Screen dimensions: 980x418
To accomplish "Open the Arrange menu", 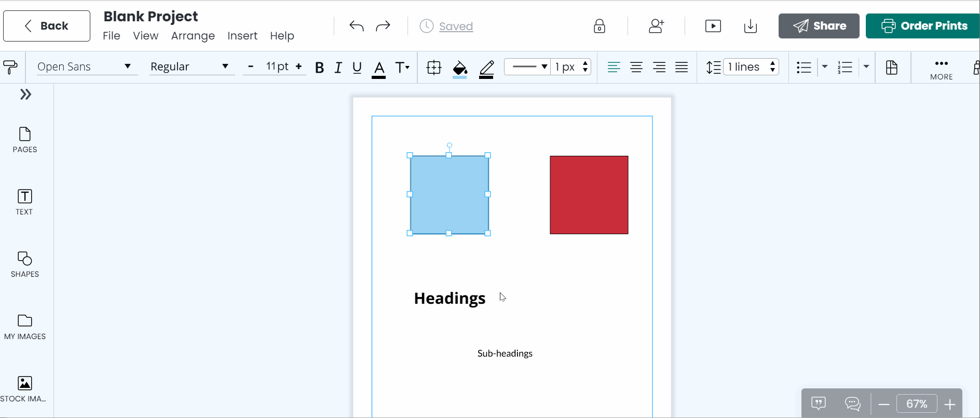I will tap(193, 36).
